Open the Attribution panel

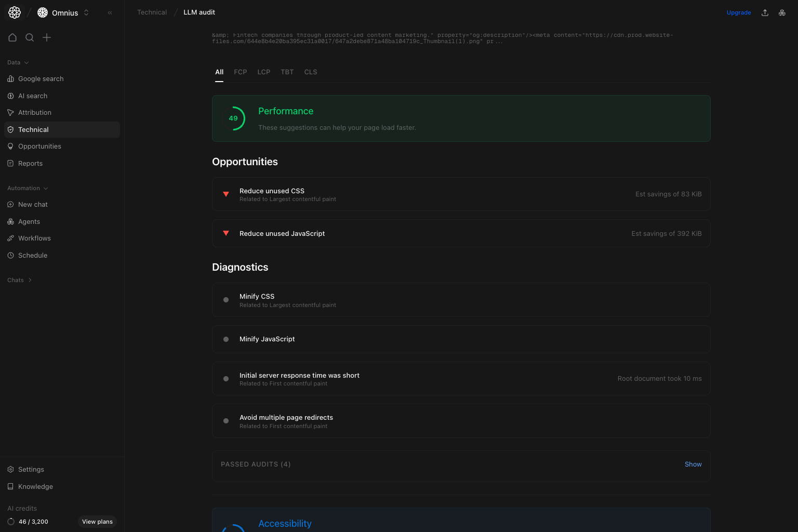pos(34,112)
